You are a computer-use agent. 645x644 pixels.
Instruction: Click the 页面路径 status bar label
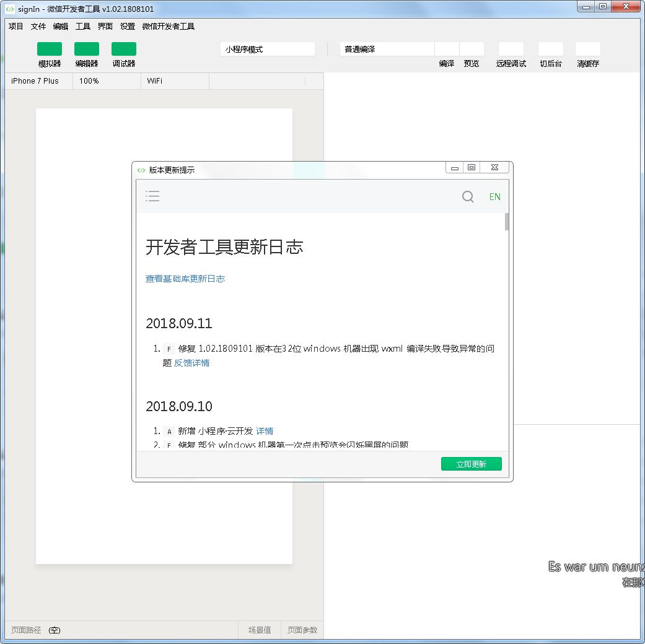pyautogui.click(x=26, y=630)
